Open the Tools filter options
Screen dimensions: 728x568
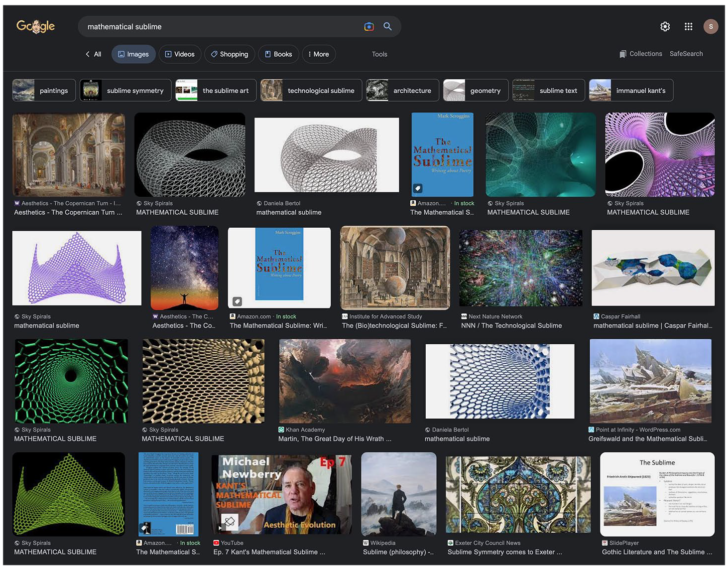(379, 54)
